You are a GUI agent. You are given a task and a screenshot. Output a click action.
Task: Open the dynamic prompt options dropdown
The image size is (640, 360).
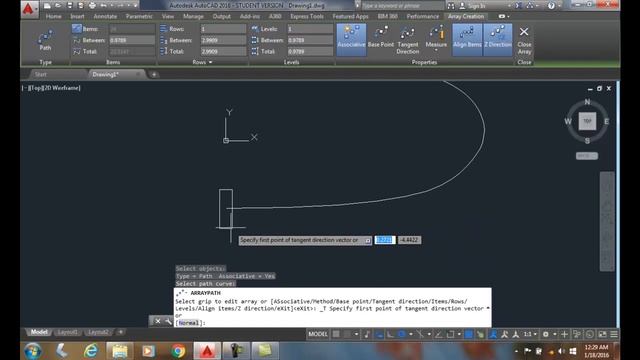coord(368,240)
